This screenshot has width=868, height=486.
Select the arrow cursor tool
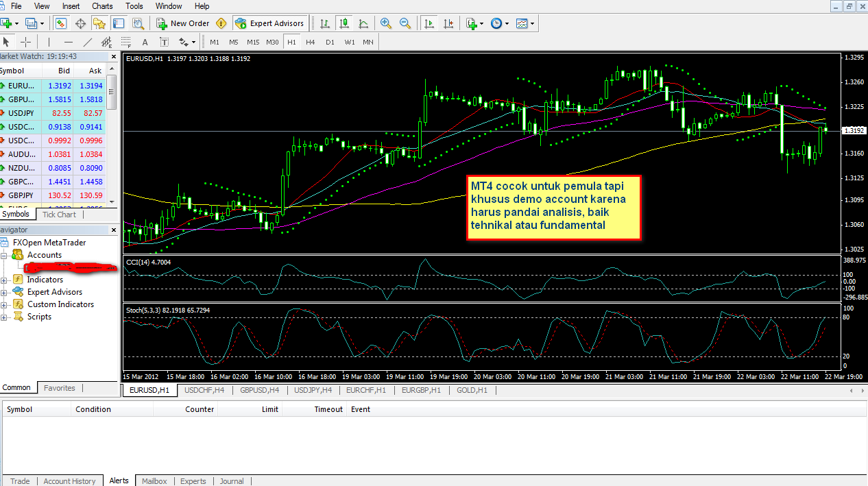pyautogui.click(x=6, y=42)
